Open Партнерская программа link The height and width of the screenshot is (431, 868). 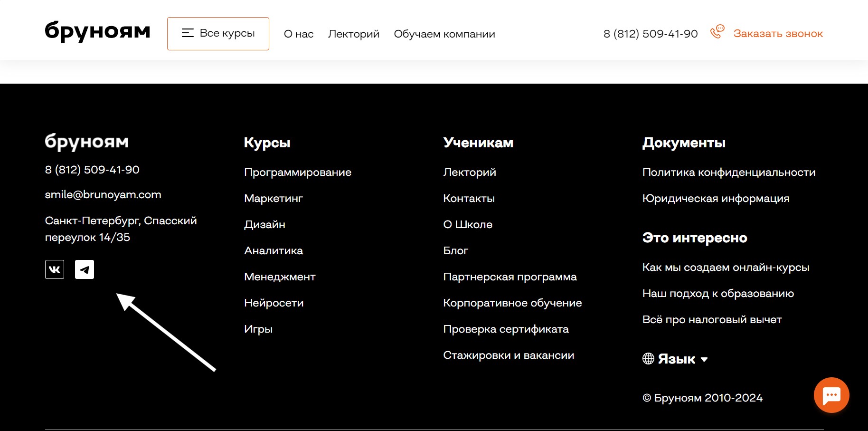(510, 277)
